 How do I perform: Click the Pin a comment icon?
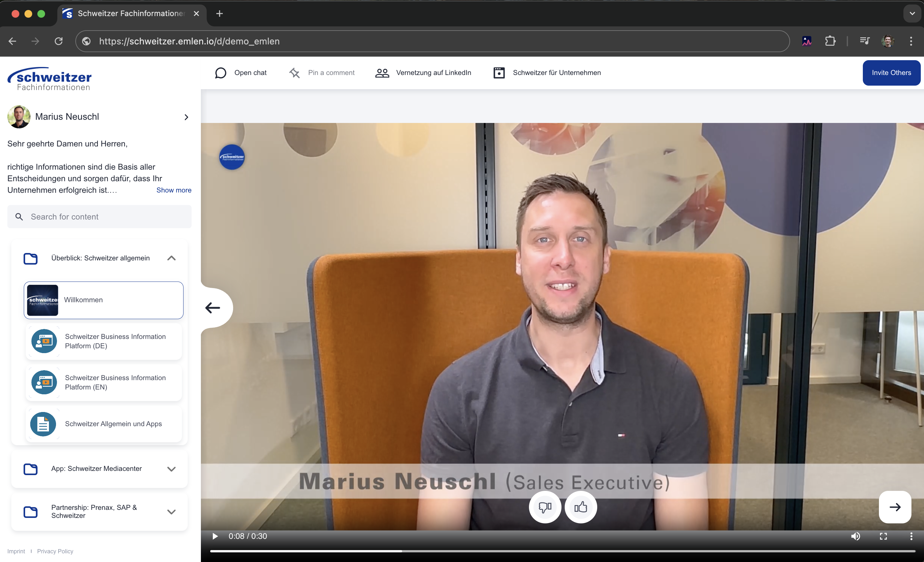point(295,73)
